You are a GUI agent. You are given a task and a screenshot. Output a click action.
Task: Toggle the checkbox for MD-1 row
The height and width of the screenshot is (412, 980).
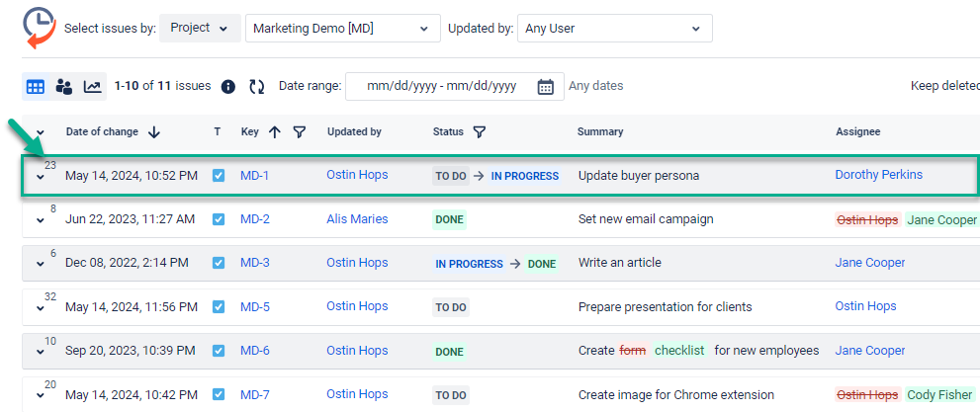click(219, 176)
